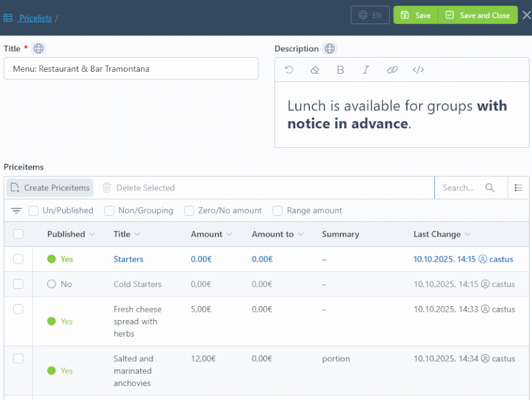Enable the Un/Published filter checkbox
The image size is (532, 400).
pyautogui.click(x=34, y=211)
